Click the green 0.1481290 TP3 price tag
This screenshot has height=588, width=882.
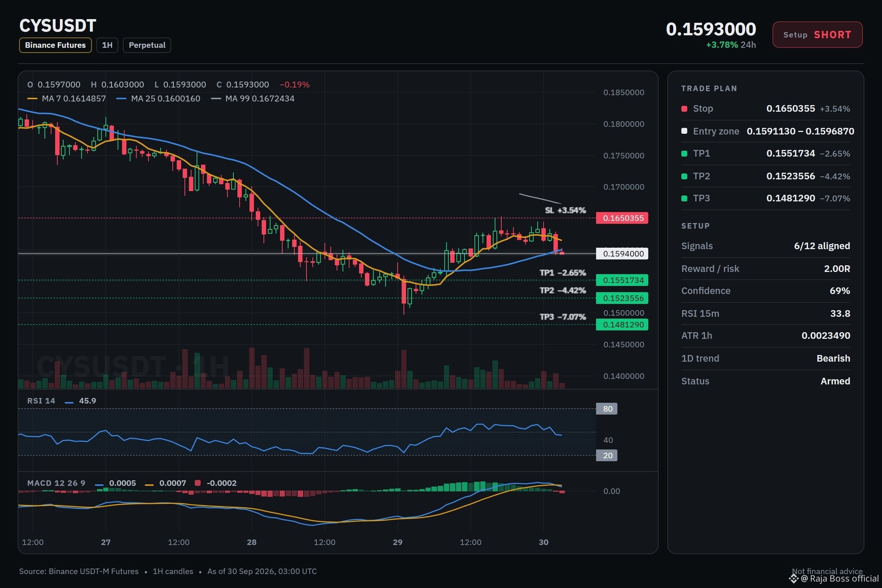[x=622, y=325]
